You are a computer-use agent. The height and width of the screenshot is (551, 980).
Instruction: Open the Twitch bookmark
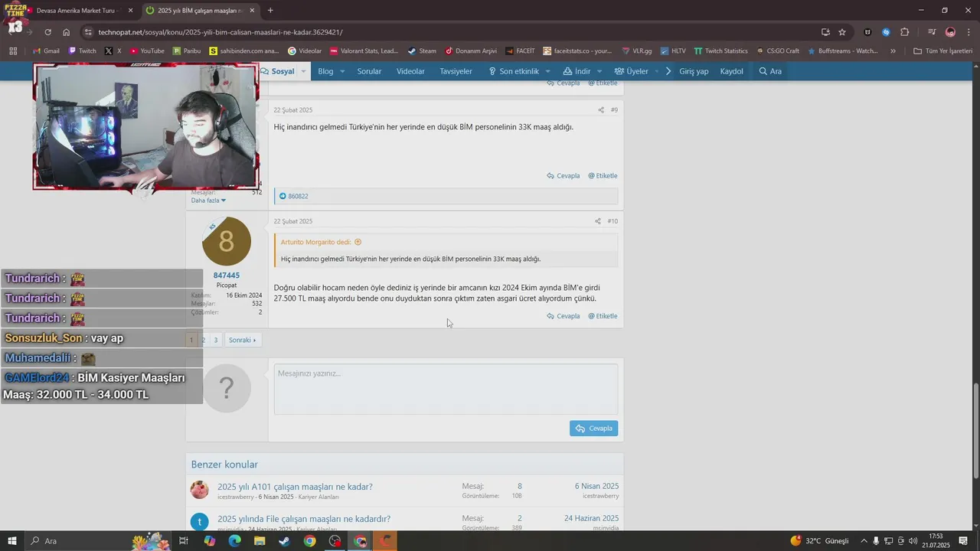(x=83, y=51)
